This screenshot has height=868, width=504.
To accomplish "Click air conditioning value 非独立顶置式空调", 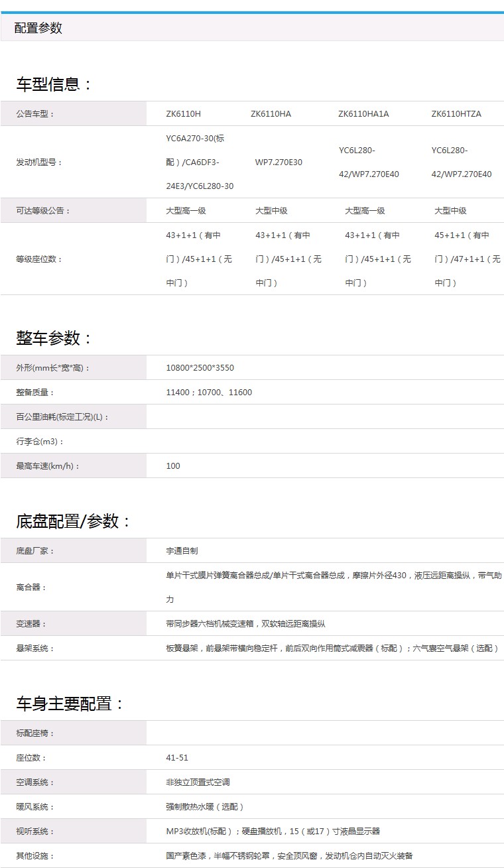I will [198, 782].
